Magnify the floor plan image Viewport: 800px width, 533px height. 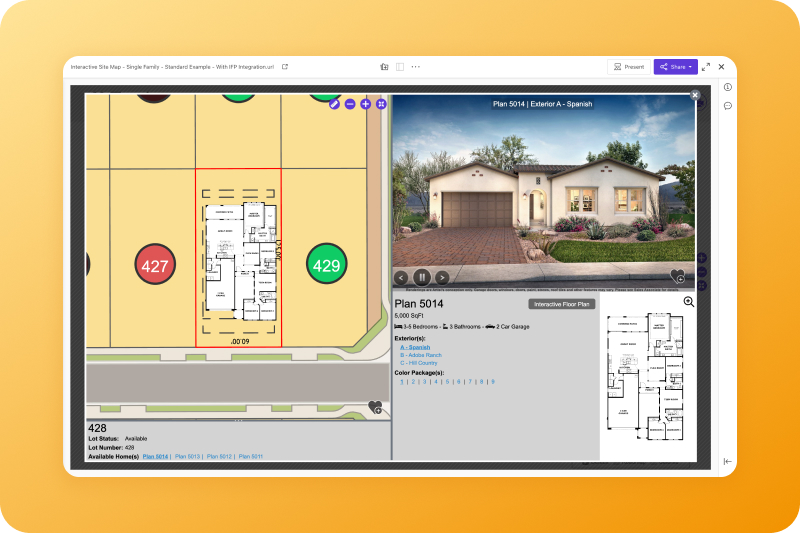[x=689, y=302]
